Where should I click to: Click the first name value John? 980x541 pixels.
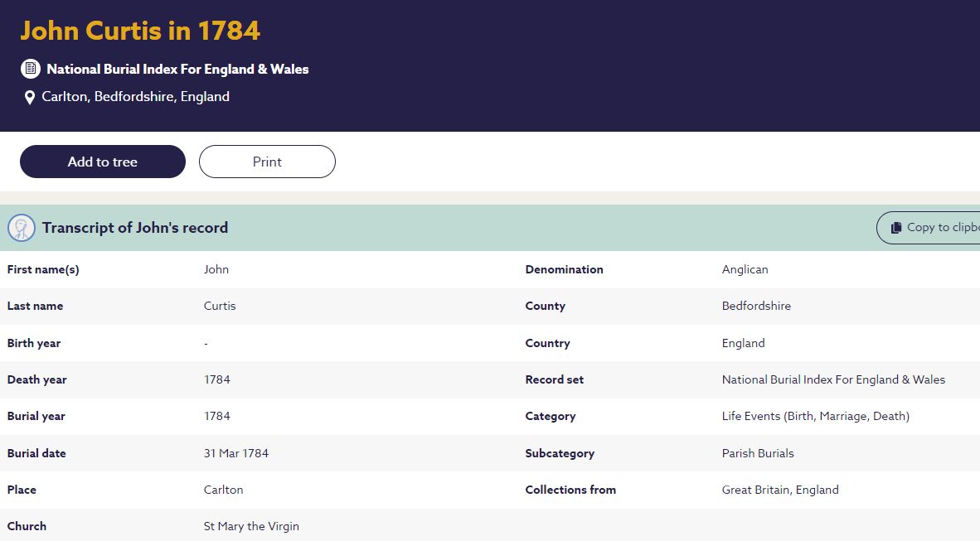click(x=216, y=269)
